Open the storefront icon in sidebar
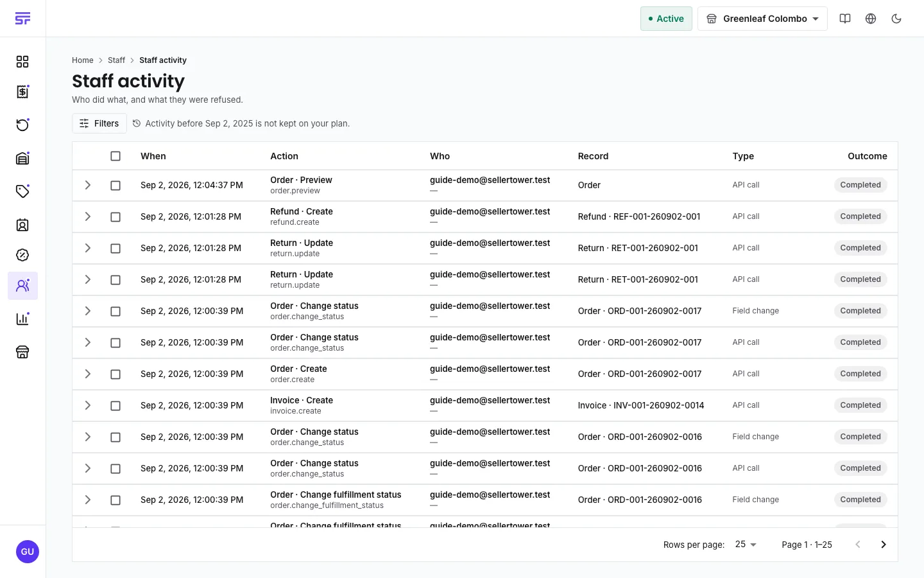The image size is (924, 578). pos(22,352)
